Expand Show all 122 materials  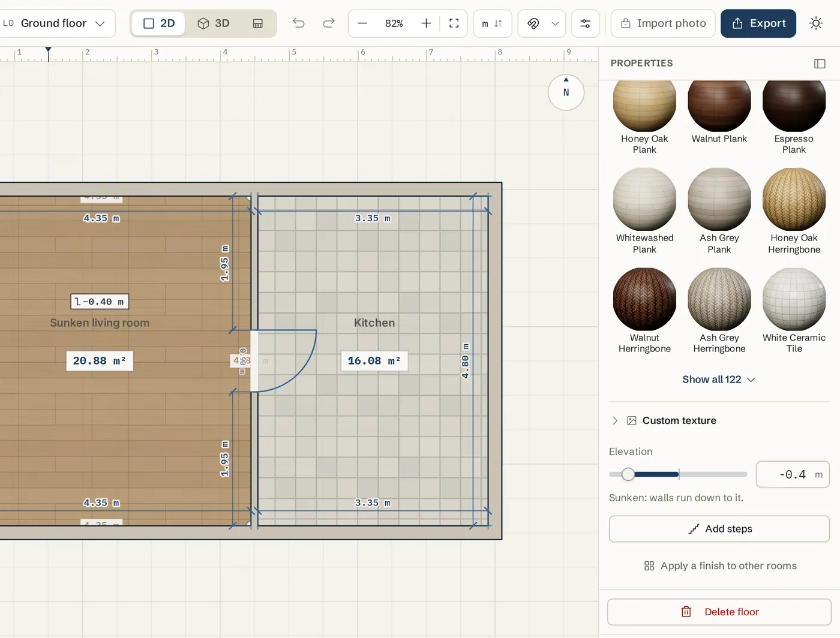tap(719, 380)
